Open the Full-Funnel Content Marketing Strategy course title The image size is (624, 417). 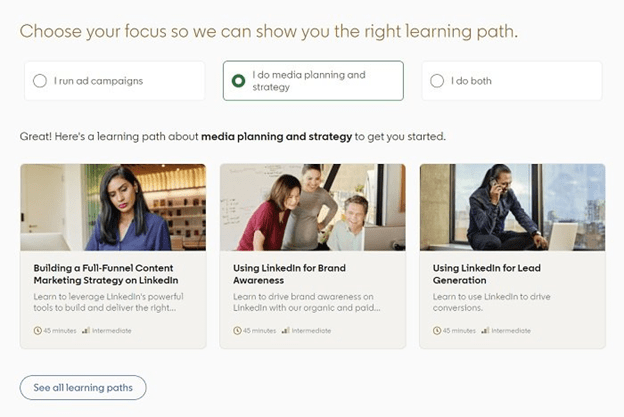pyautogui.click(x=105, y=275)
